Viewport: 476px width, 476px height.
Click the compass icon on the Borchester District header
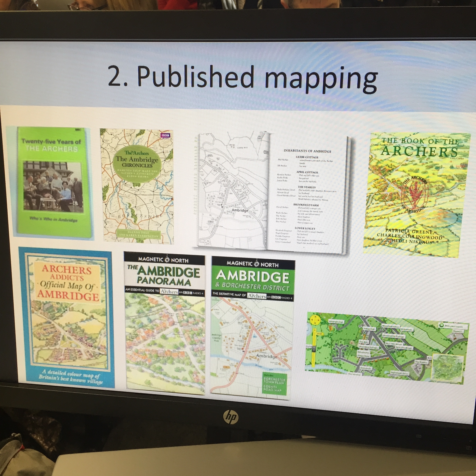[x=256, y=264]
